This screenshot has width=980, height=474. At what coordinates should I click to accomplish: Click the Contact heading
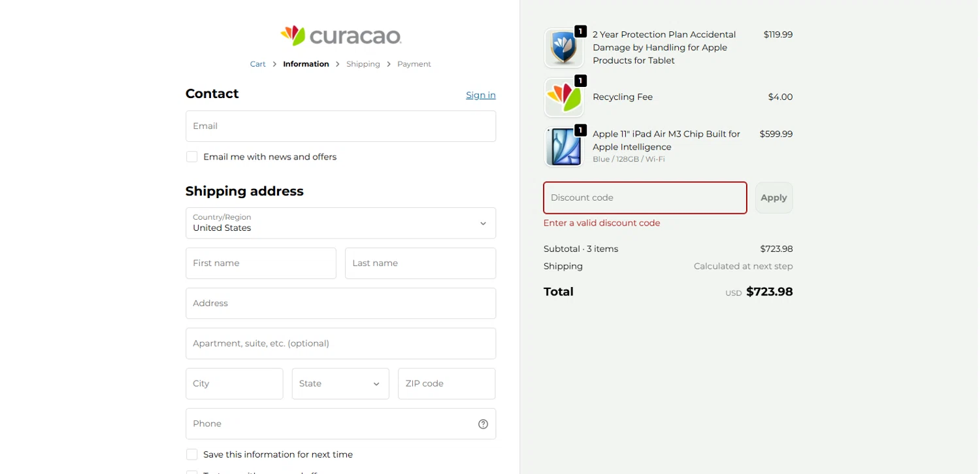pyautogui.click(x=212, y=93)
